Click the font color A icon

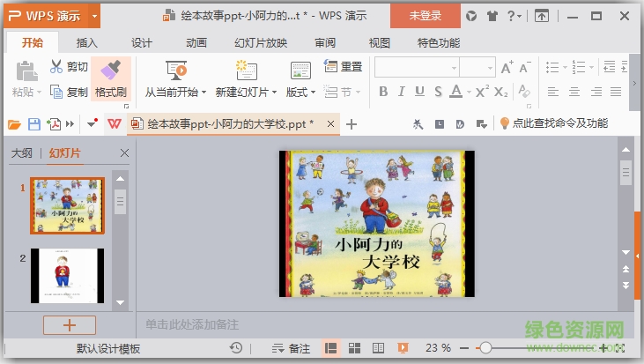click(455, 91)
